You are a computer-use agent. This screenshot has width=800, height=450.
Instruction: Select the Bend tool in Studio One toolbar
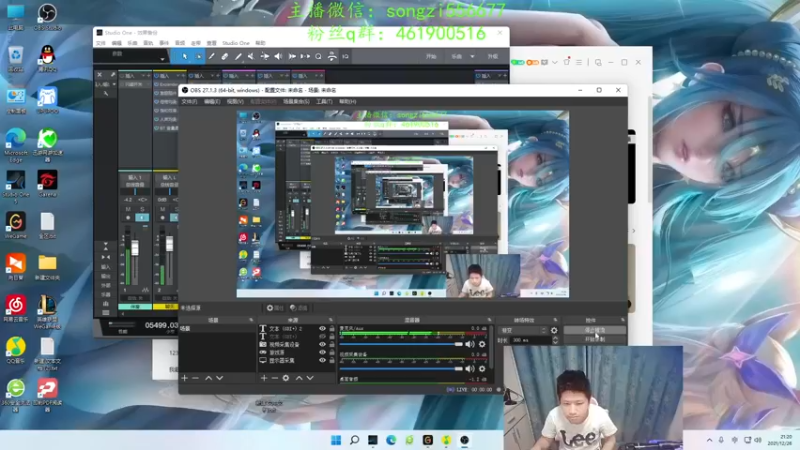(265, 57)
